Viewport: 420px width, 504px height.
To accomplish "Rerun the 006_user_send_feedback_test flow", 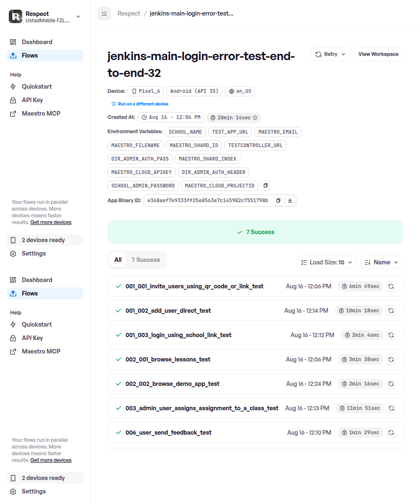I will click(391, 433).
